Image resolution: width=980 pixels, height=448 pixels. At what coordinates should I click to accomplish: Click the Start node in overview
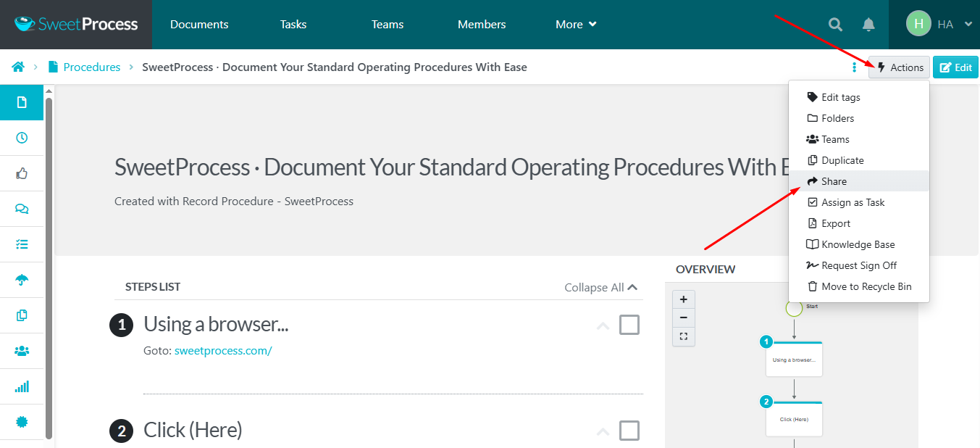(794, 308)
